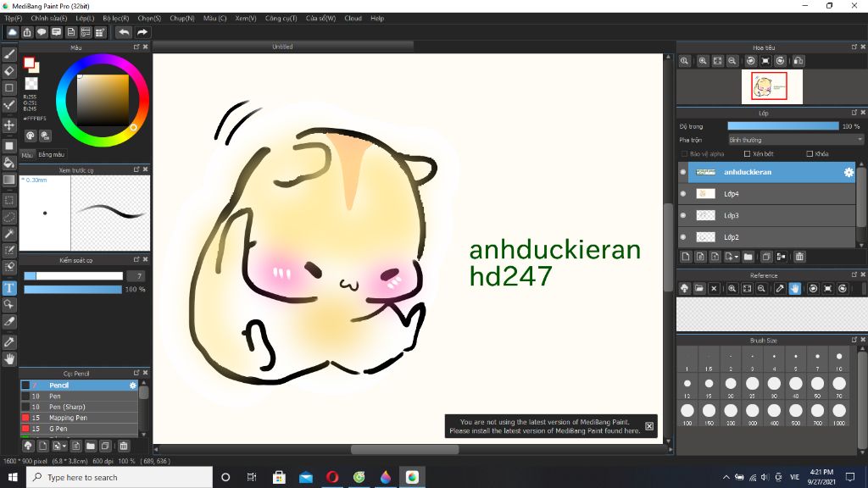
Task: Hide the Lớp3 layer
Action: 683,215
